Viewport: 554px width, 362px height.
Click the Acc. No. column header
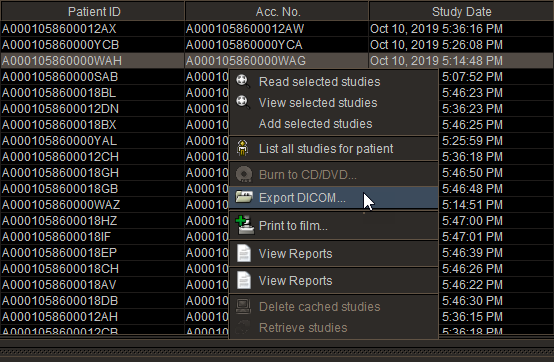277,11
